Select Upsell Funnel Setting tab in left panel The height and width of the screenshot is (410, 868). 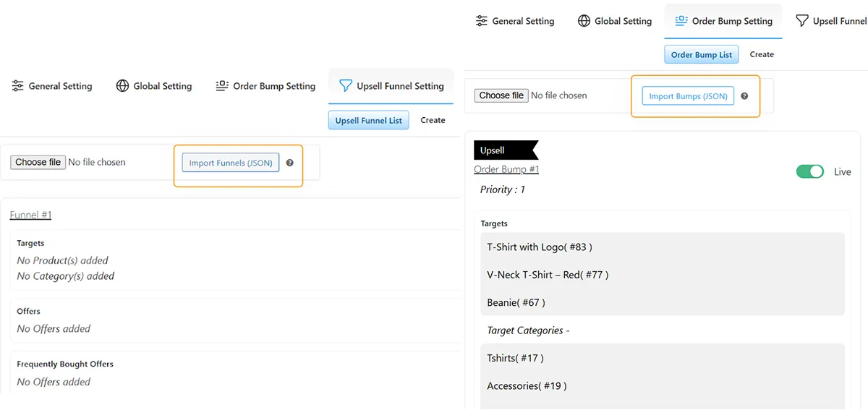click(x=391, y=86)
